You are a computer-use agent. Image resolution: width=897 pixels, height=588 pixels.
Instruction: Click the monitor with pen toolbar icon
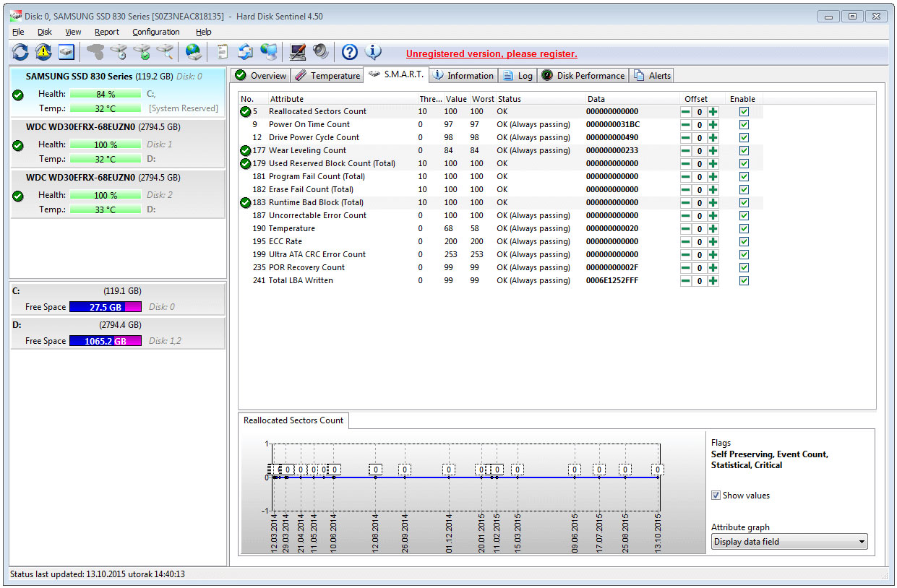click(297, 52)
